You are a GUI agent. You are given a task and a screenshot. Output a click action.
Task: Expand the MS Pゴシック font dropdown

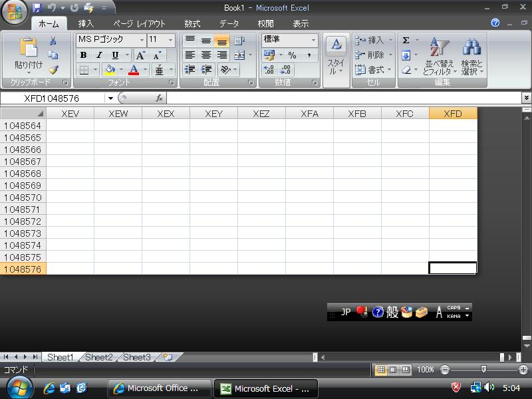coord(142,40)
